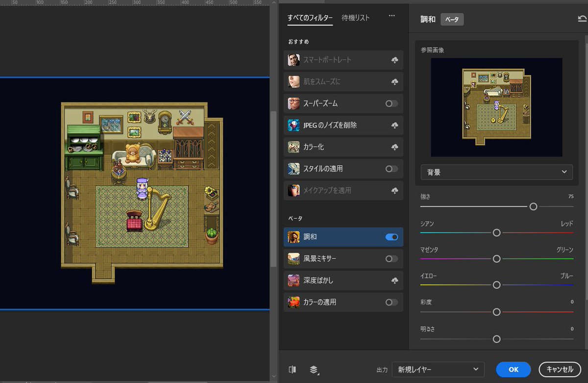Click the シアン–レッド slider handle
The image size is (588, 383).
[496, 232]
